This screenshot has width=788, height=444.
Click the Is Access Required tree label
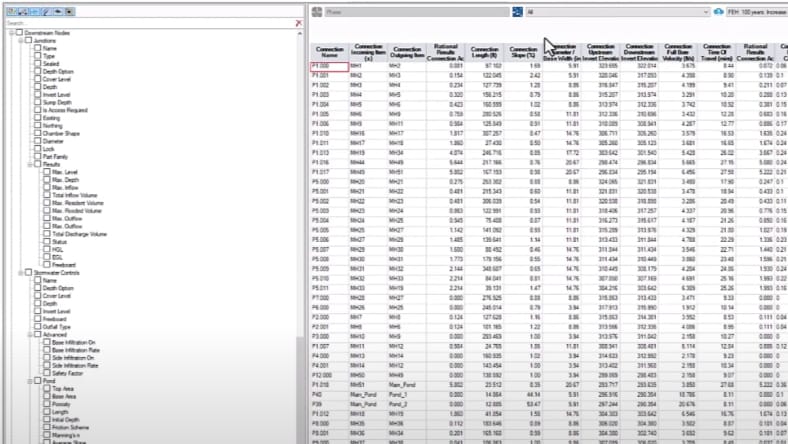65,110
